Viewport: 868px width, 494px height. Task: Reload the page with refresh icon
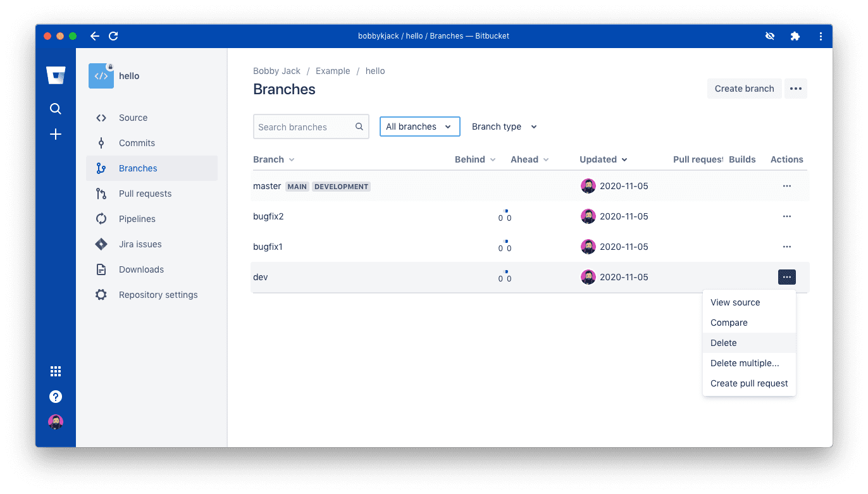click(113, 36)
